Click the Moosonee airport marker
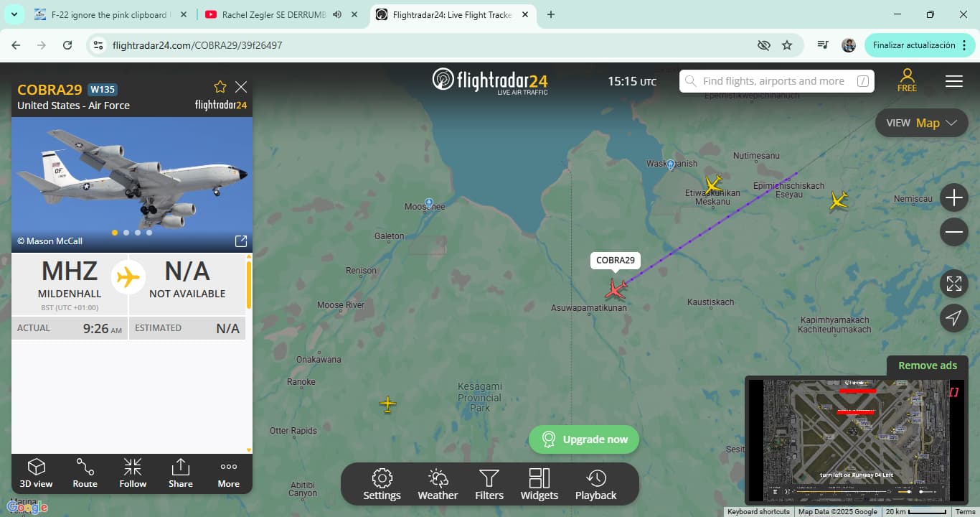Screen dimensions: 980x517 (x=429, y=203)
